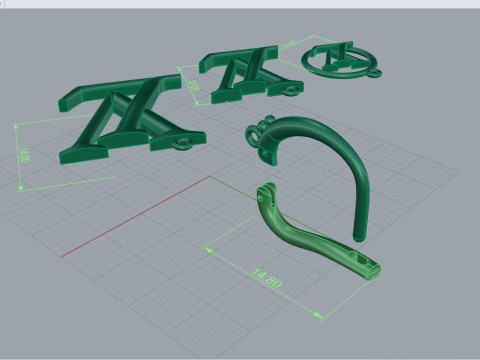Select the largest pi-shaped 3D model
The width and height of the screenshot is (480, 360).
pos(132,119)
